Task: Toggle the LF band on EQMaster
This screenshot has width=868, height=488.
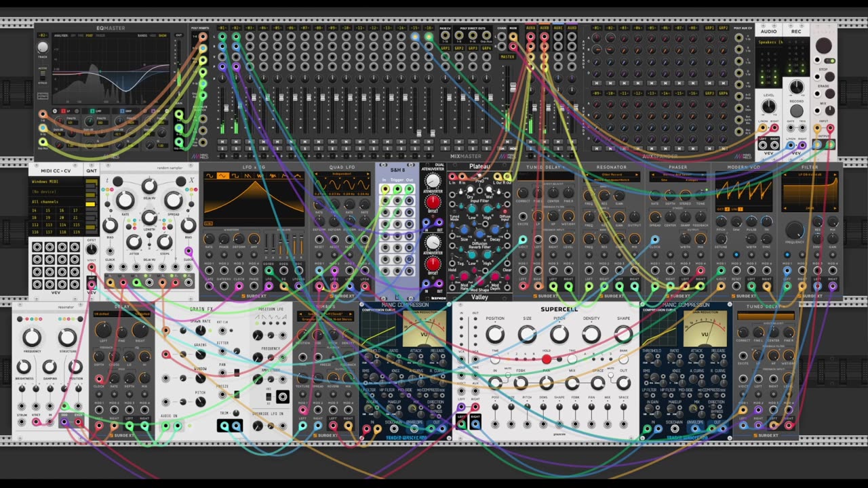Action: [x=62, y=110]
